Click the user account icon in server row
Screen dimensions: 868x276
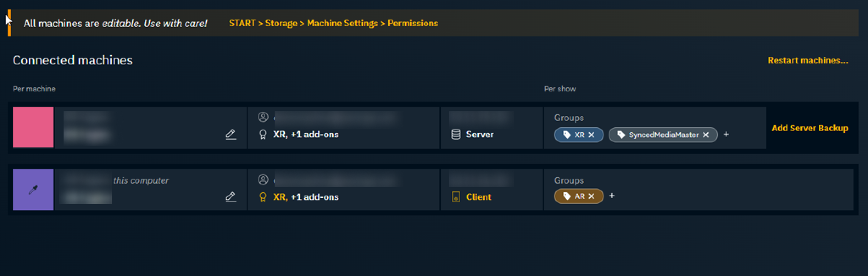click(x=263, y=117)
